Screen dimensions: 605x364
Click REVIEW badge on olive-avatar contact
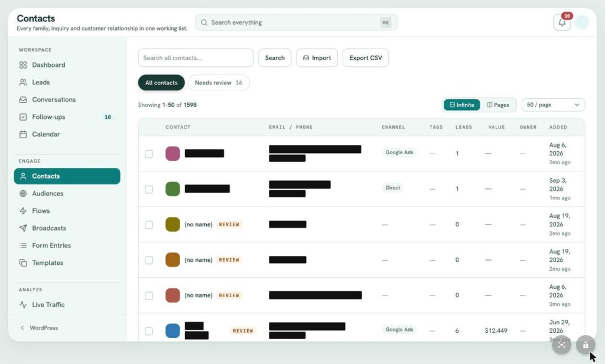click(229, 225)
